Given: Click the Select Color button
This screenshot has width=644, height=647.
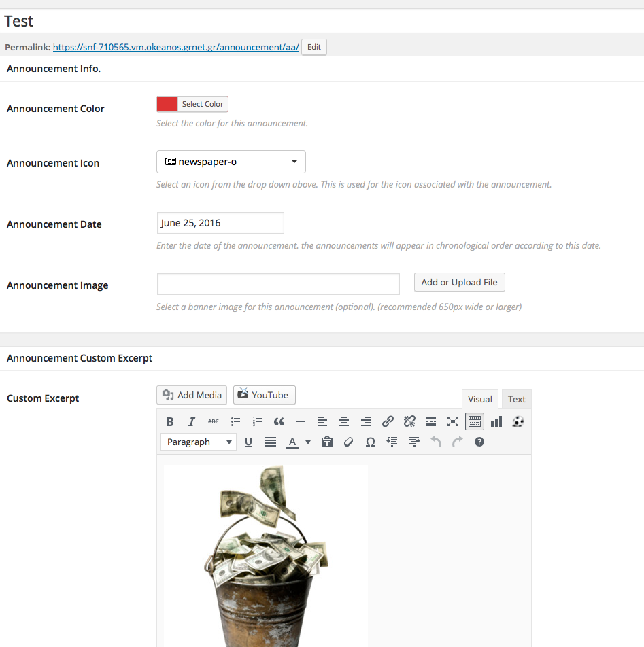Looking at the screenshot, I should [203, 104].
